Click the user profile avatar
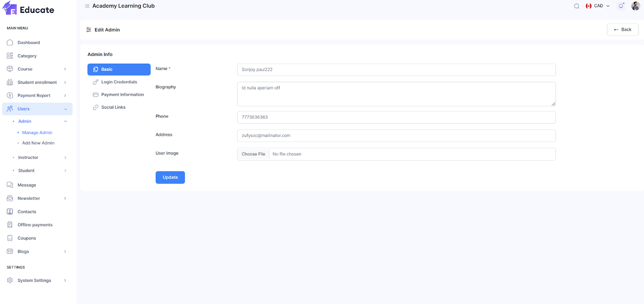Image resolution: width=644 pixels, height=304 pixels. (x=636, y=6)
